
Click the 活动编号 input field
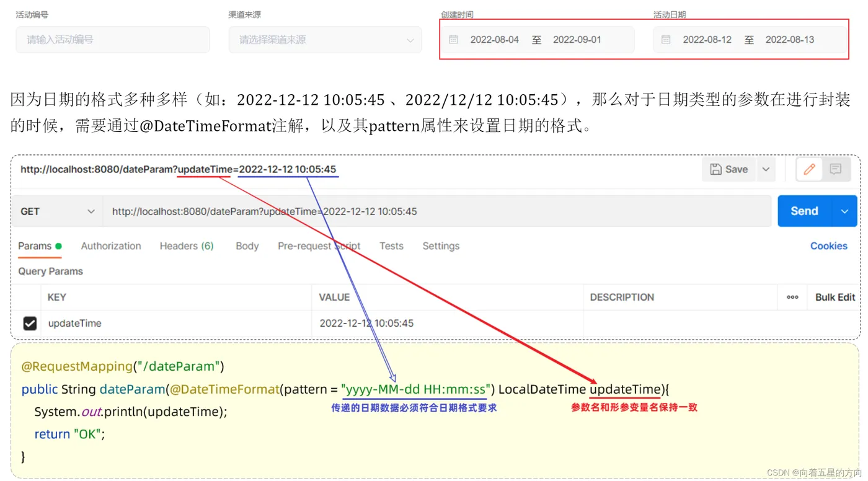[x=113, y=40]
